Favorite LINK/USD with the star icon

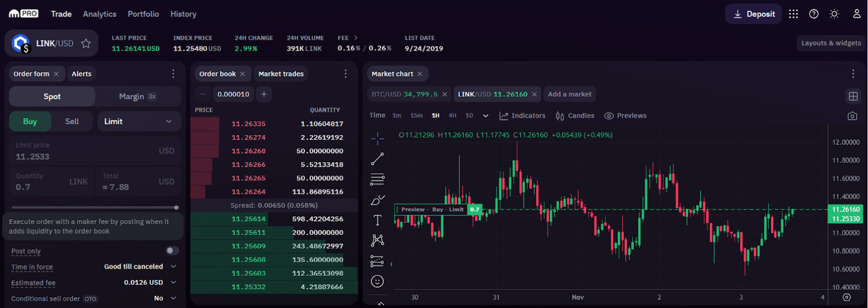point(86,44)
